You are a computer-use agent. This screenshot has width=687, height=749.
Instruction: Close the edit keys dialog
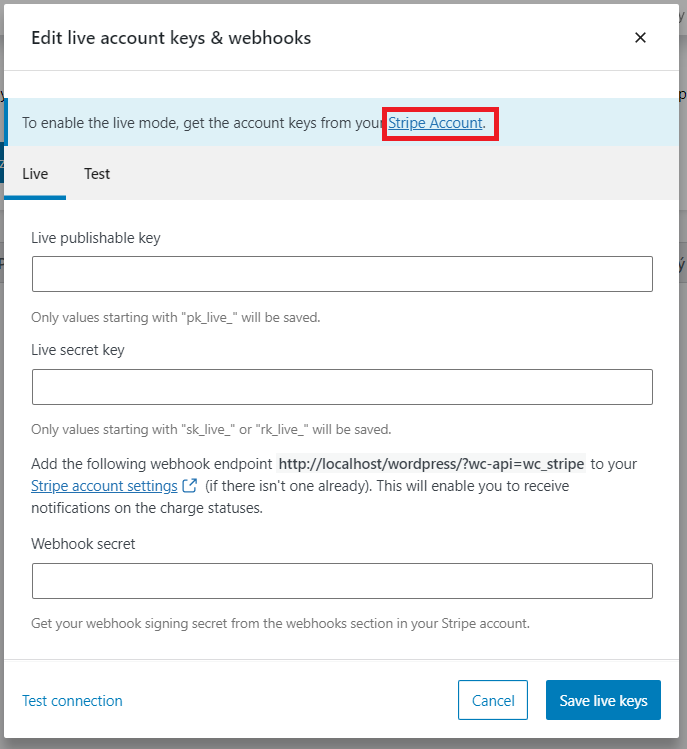(640, 38)
